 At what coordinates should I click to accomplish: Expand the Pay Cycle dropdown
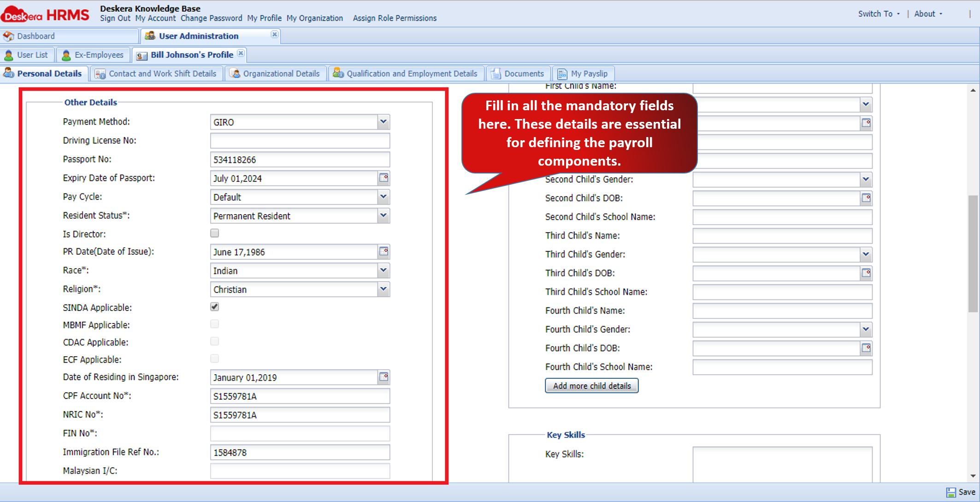tap(384, 197)
